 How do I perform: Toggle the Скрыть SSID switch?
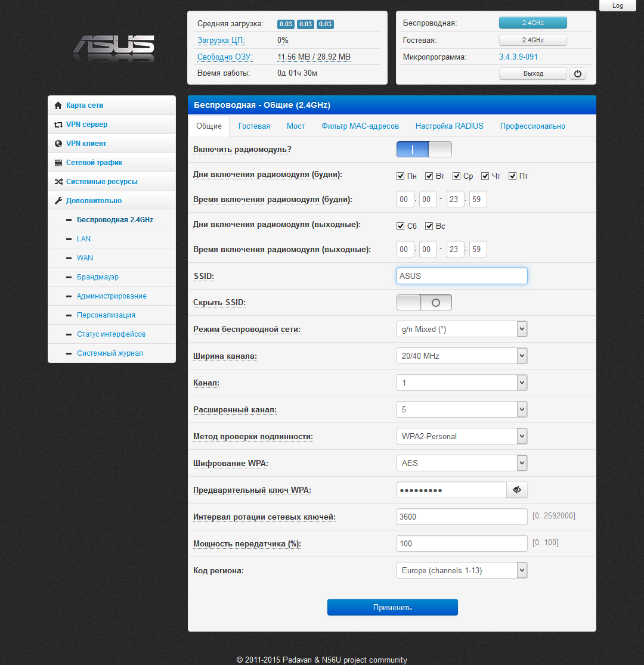[x=424, y=302]
